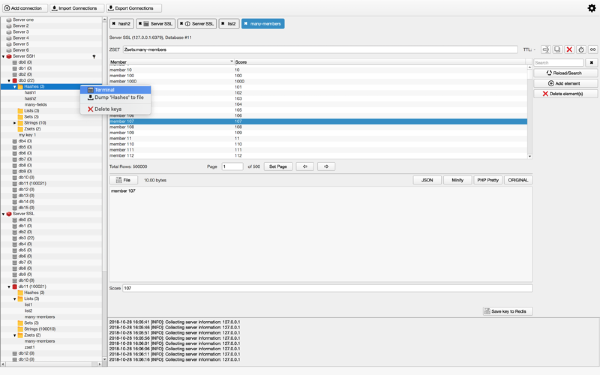Close the hash2 tab via its X
Image resolution: width=600 pixels, height=375 pixels.
(114, 24)
